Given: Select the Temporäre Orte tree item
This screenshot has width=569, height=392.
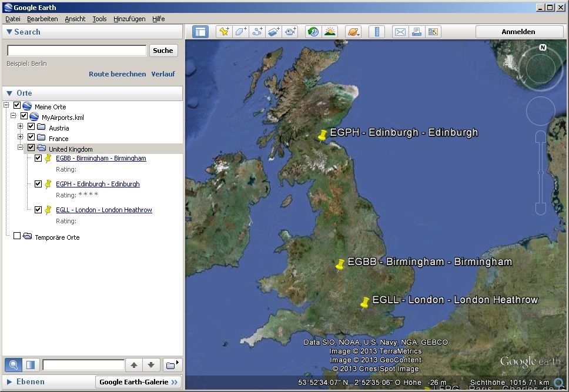Looking at the screenshot, I should pos(57,237).
